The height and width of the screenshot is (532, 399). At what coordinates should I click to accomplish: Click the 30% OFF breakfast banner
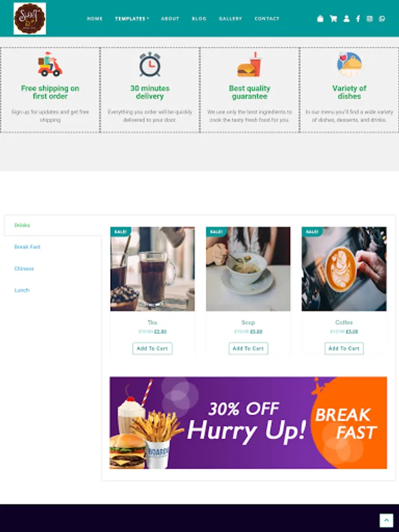pyautogui.click(x=248, y=423)
